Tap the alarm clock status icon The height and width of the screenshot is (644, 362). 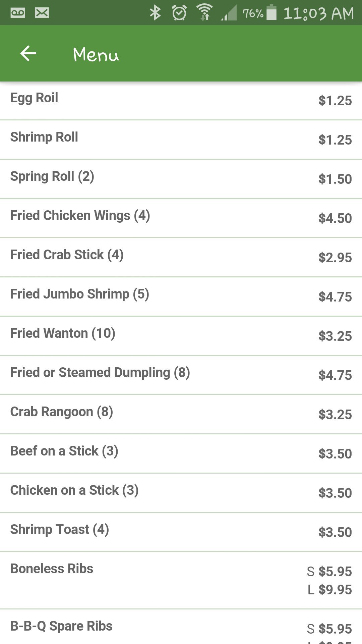pyautogui.click(x=179, y=13)
